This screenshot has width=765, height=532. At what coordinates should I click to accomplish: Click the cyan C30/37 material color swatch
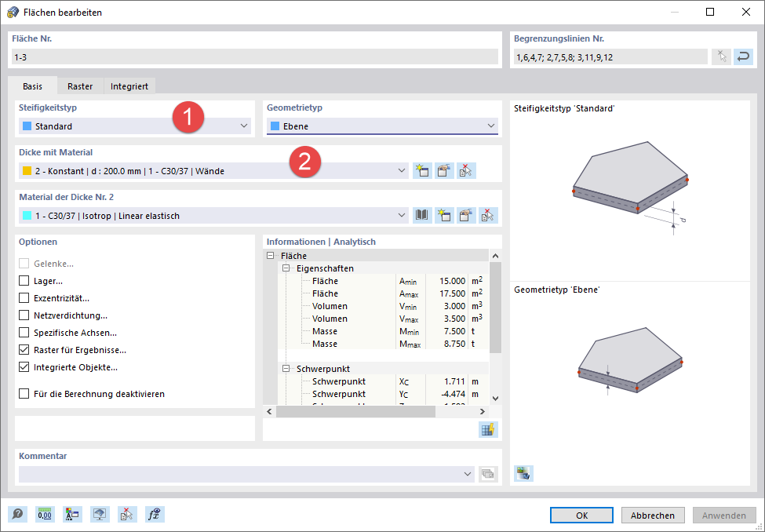(27, 215)
